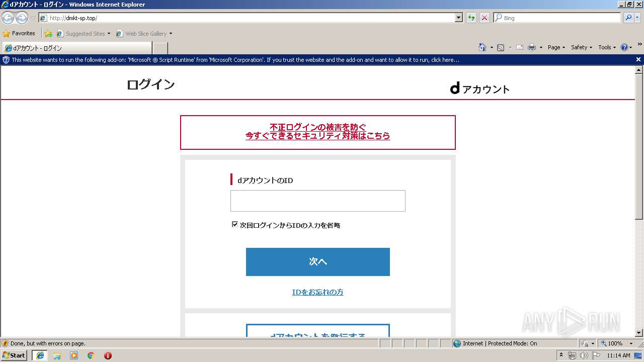644x362 pixels.
Task: Click the dアカウントを発行する button
Action: (317, 331)
